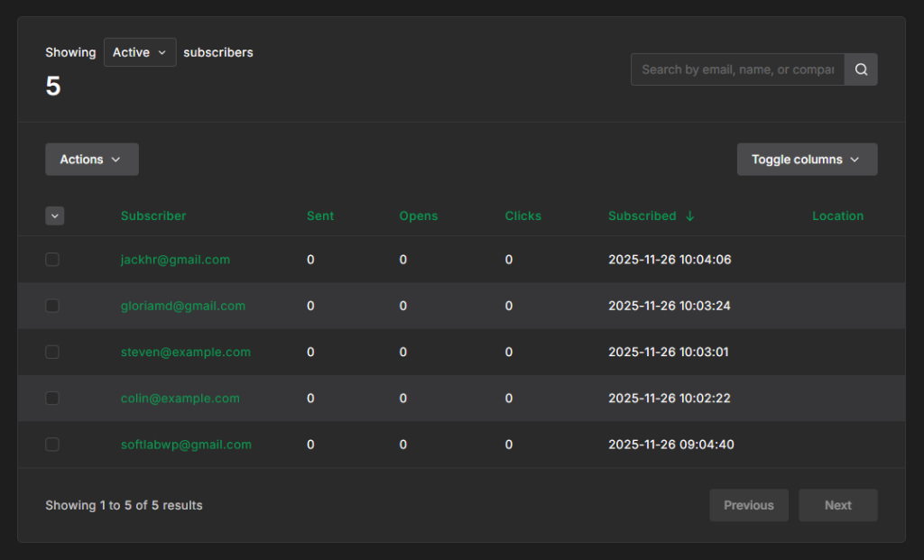Click the date 2025-11-26 10:03:24
Viewport: 924px width, 560px height.
670,306
